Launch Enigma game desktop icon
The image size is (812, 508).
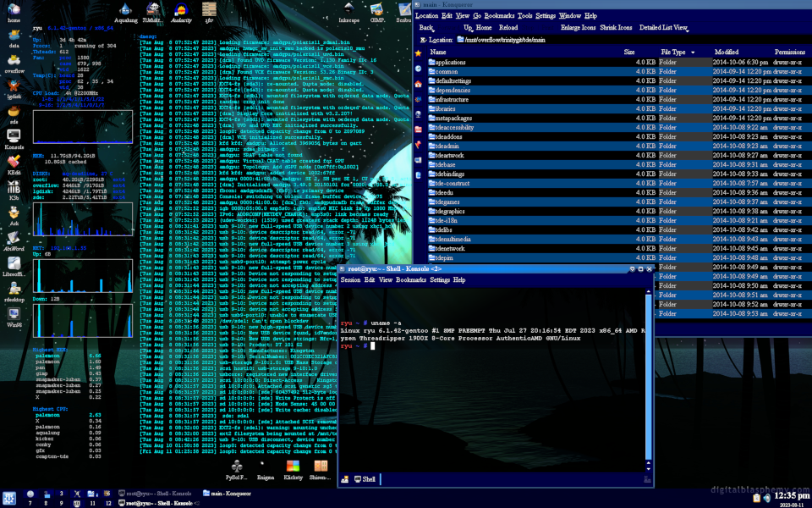[265, 470]
